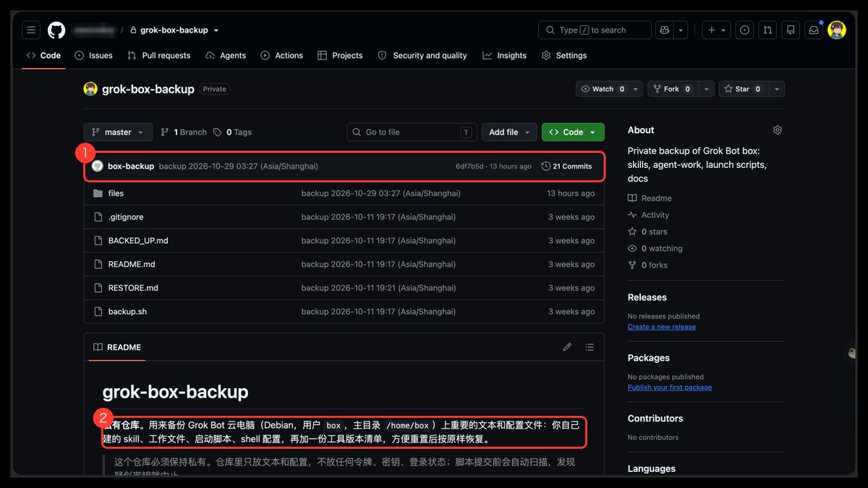Image resolution: width=868 pixels, height=488 pixels.
Task: Go to the GitHub homepage logo
Action: pos(56,30)
